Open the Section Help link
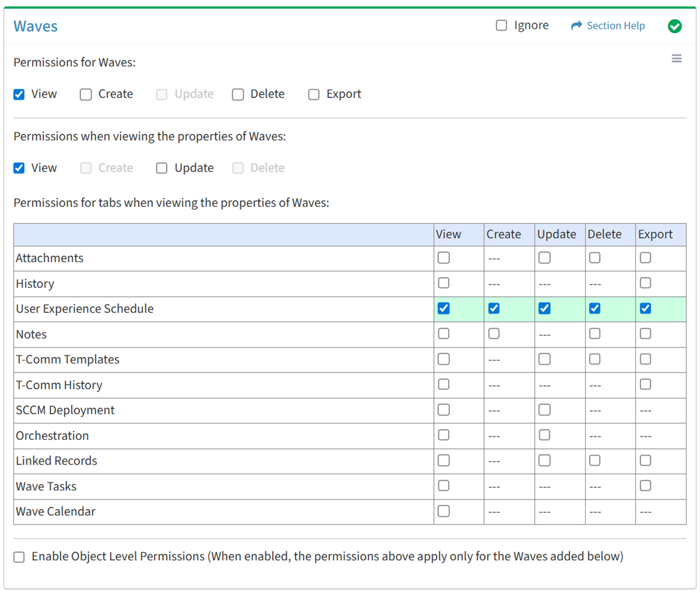Viewport: 700px width, 593px height. pyautogui.click(x=615, y=26)
